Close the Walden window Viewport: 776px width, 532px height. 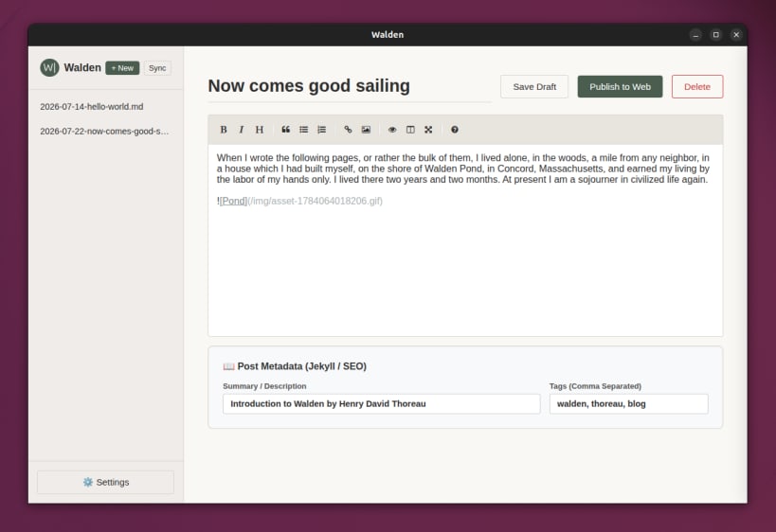click(x=736, y=35)
